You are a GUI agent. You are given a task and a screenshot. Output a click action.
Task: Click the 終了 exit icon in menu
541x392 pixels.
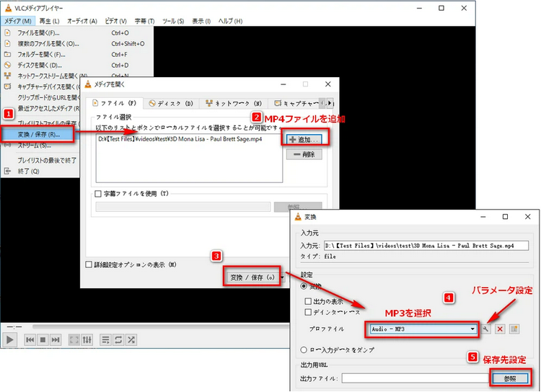[8, 171]
